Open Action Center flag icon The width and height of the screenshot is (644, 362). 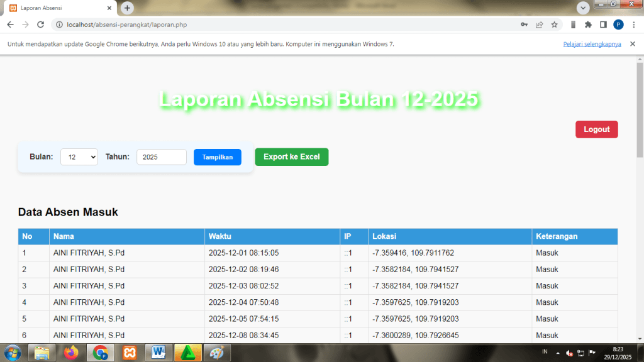592,353
